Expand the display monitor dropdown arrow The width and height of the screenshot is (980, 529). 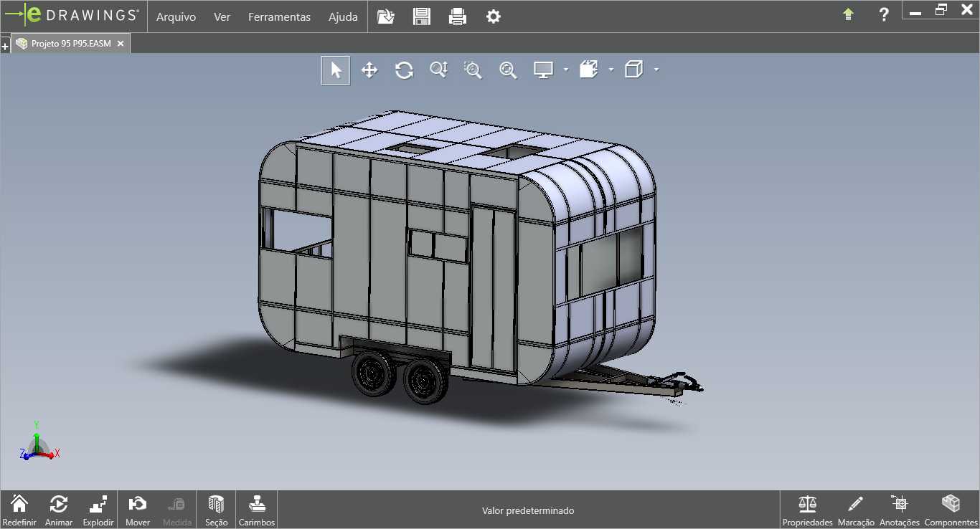(x=566, y=70)
